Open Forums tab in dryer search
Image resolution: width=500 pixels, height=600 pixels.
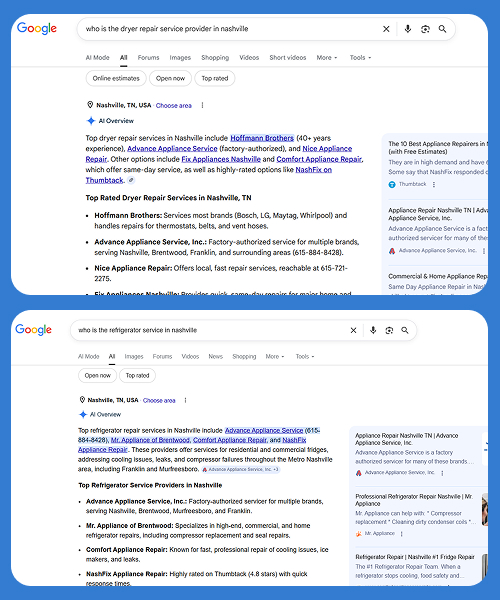point(148,58)
